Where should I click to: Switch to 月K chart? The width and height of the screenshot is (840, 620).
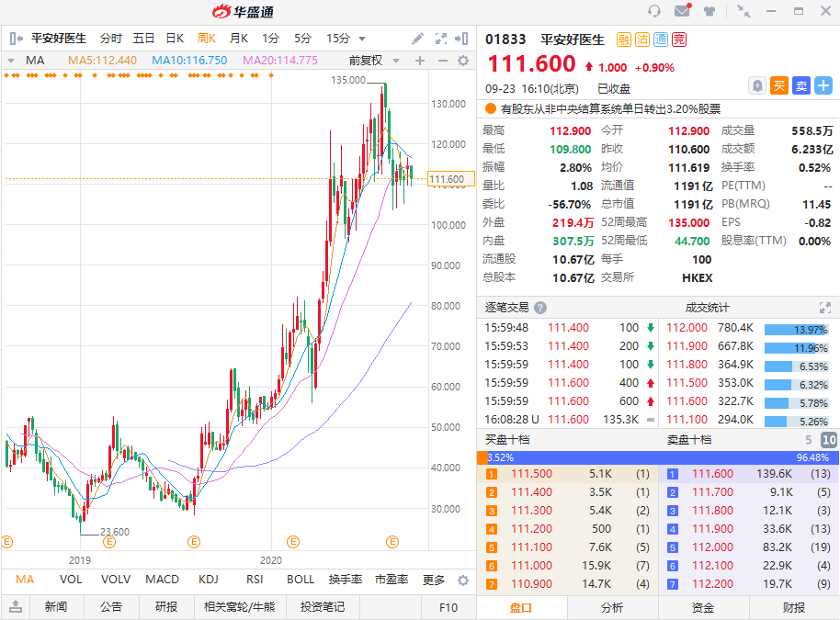(239, 39)
